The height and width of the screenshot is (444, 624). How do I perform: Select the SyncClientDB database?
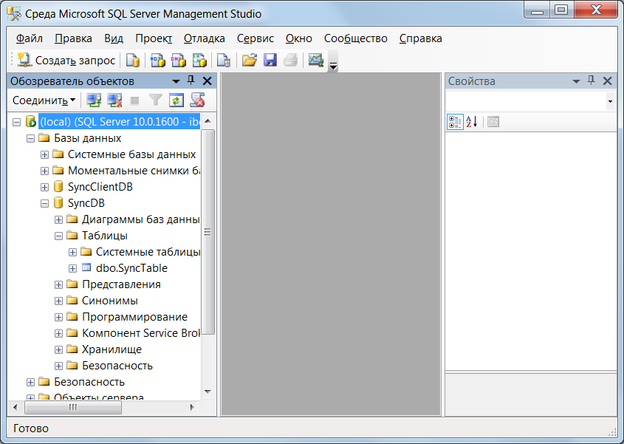click(x=100, y=187)
